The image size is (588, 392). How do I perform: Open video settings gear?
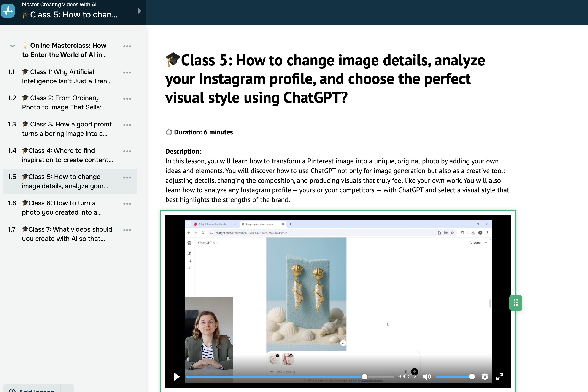pos(485,376)
